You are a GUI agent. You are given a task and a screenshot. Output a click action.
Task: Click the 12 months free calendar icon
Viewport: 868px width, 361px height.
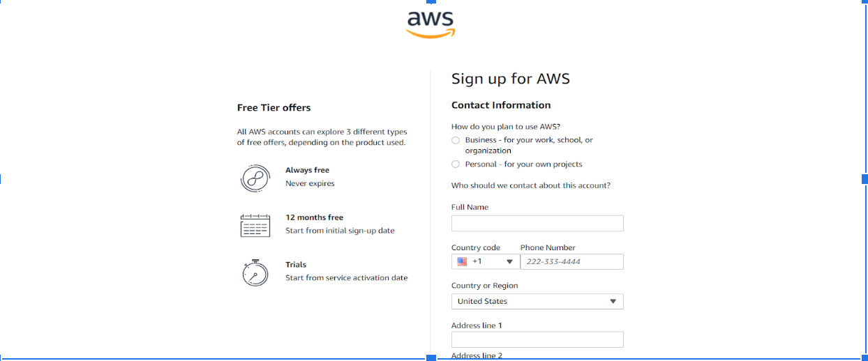255,225
